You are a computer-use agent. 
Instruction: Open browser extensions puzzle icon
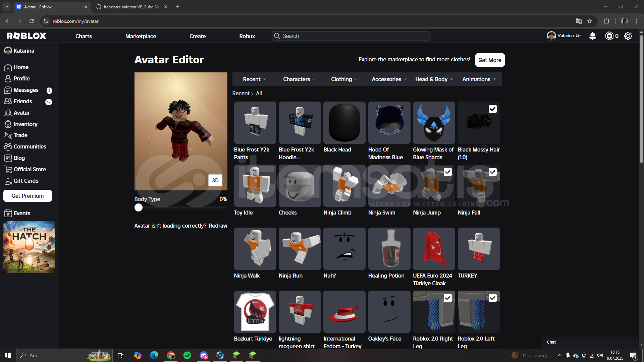click(x=606, y=21)
